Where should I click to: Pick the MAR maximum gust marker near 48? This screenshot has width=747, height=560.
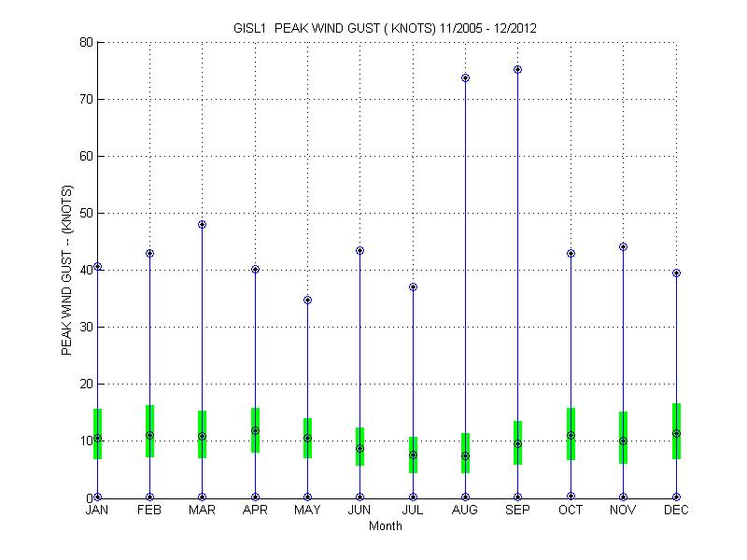[x=202, y=225]
